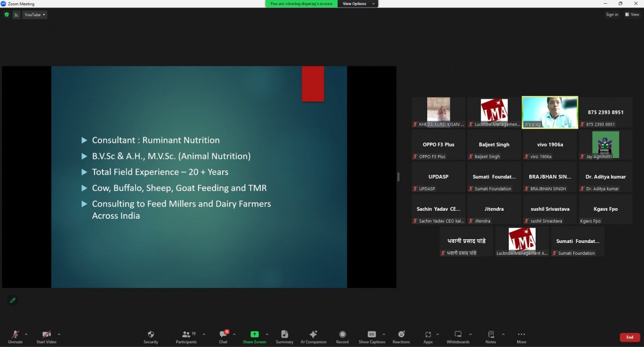This screenshot has height=347, width=644.
Task: Open the View layout menu
Action: 632,15
